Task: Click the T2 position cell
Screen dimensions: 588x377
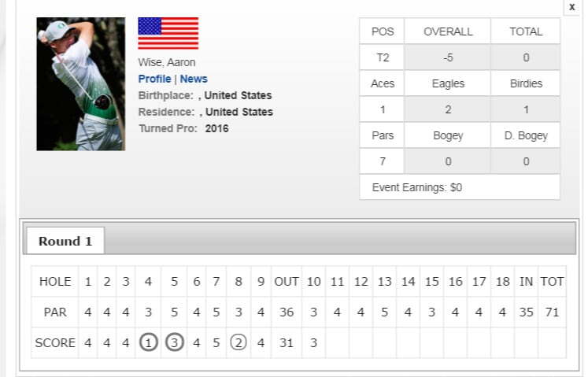Action: [x=382, y=57]
